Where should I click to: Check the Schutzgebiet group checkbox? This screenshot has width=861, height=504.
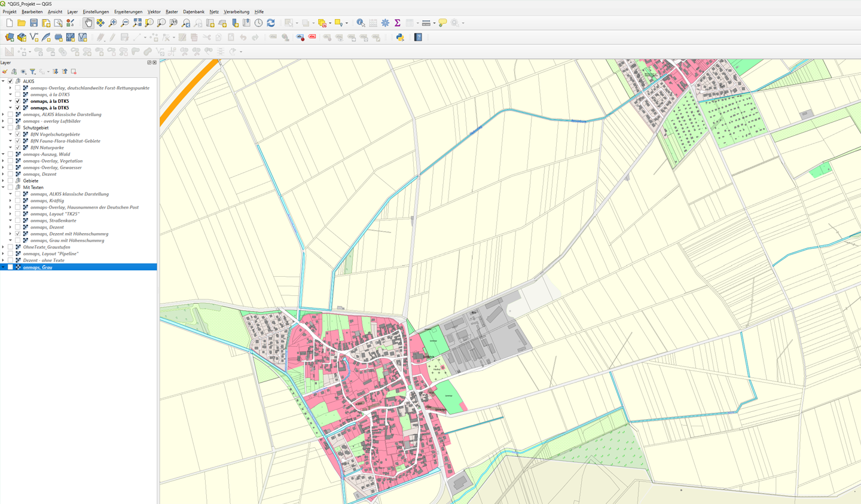[x=10, y=127]
